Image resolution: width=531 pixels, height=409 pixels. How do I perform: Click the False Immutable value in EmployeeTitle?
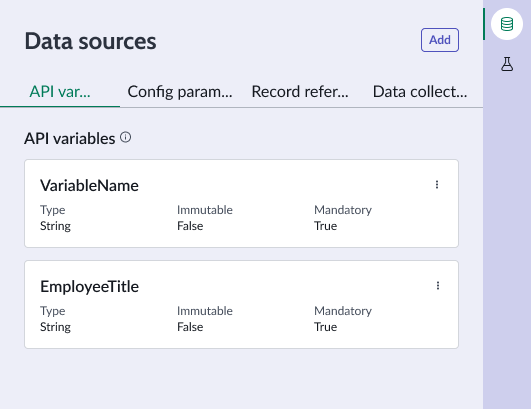point(190,327)
